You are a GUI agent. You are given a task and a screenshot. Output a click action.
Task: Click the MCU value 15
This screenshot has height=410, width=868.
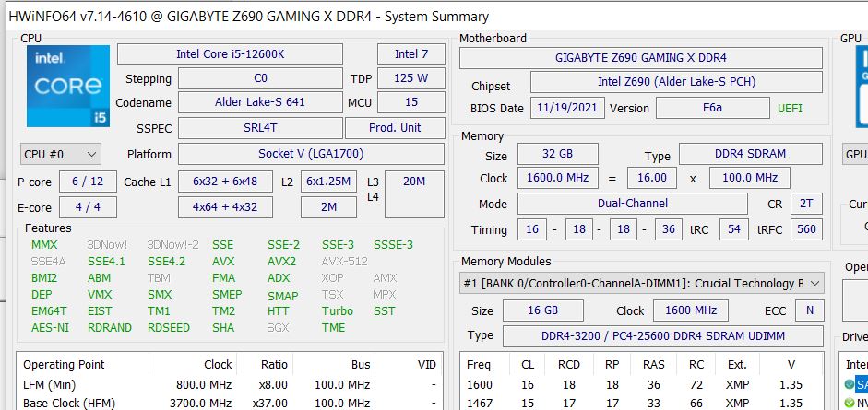click(x=410, y=102)
